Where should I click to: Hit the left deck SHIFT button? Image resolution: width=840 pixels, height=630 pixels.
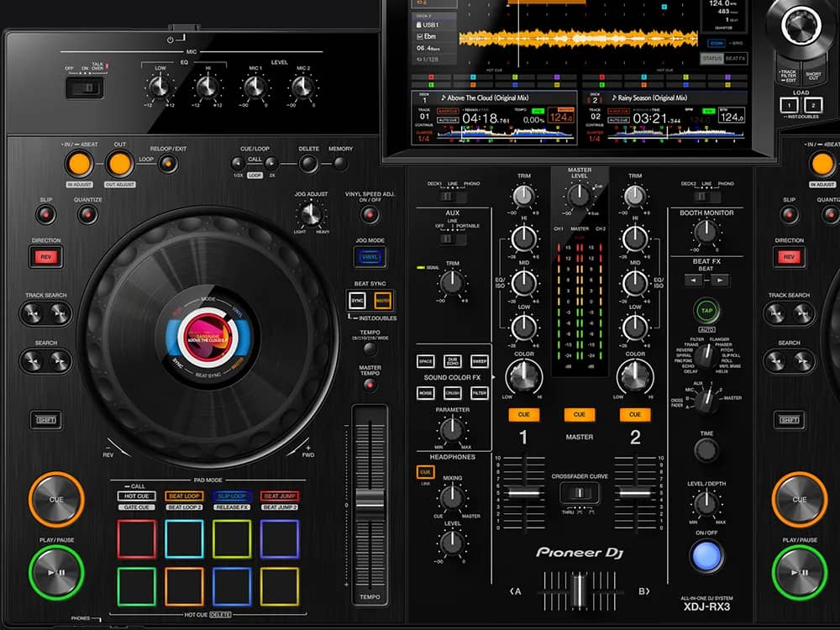click(x=46, y=420)
